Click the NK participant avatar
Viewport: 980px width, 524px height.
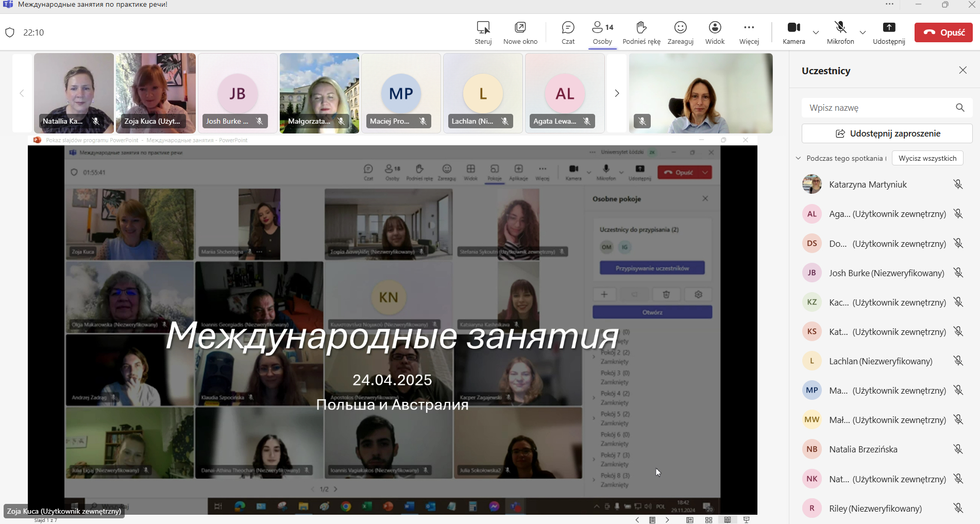[812, 479]
